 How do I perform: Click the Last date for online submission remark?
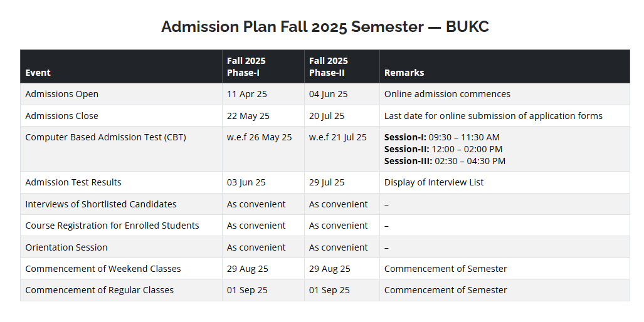494,116
